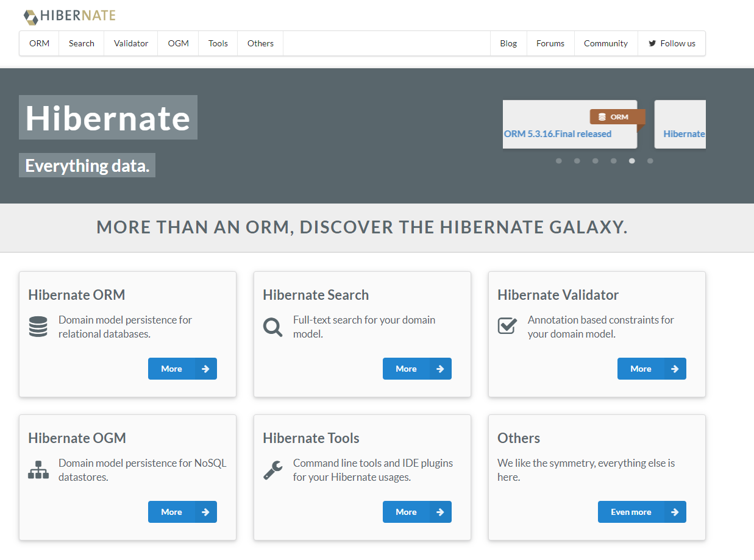Click the Hibernate logo in the header
754x560 pixels.
(69, 16)
